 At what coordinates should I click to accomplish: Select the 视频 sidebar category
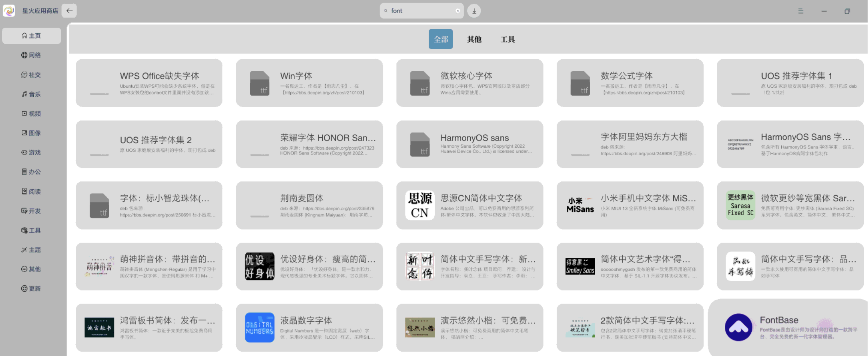coord(32,114)
